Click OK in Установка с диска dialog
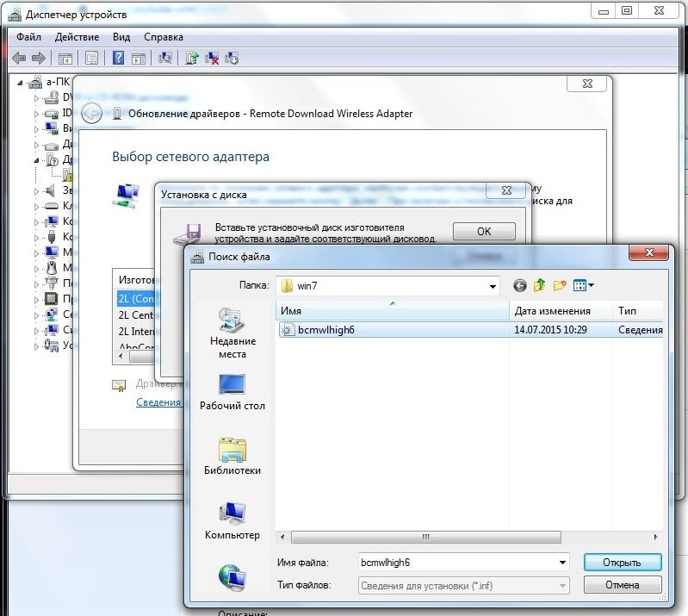The height and width of the screenshot is (616, 688). (x=484, y=232)
